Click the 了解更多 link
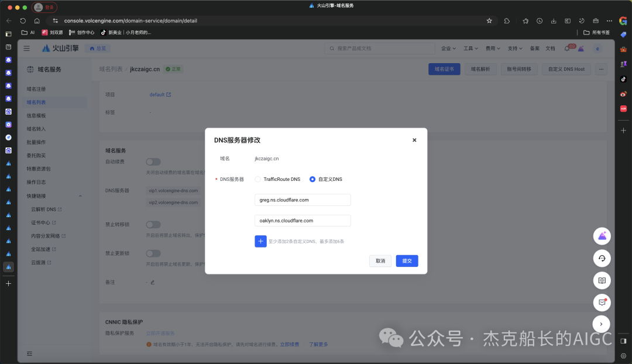The width and height of the screenshot is (632, 364). click(318, 345)
